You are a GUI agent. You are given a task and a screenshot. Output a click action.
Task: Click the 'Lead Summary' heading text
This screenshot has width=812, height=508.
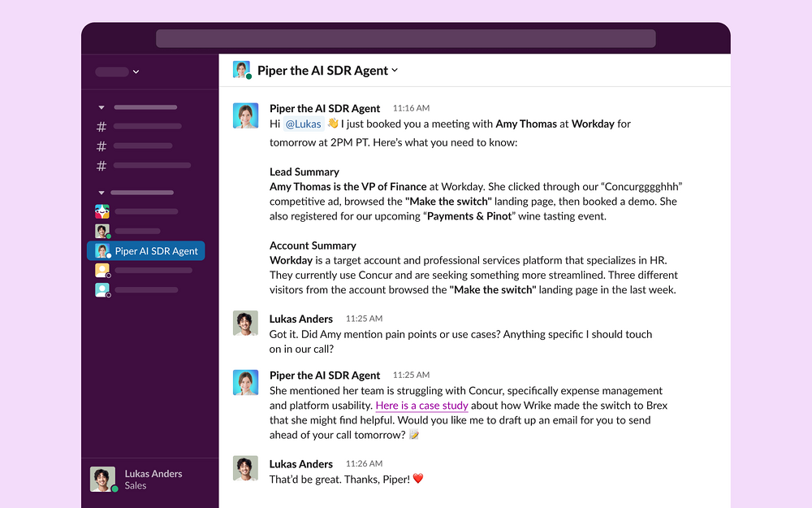pos(304,172)
